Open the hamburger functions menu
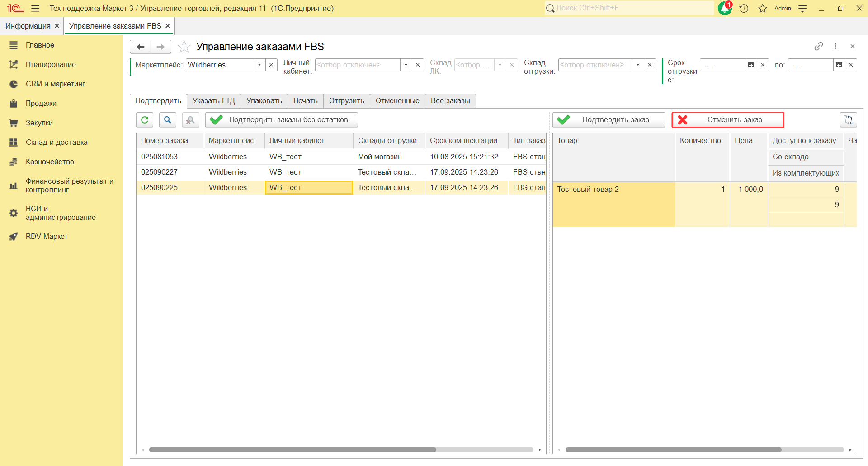The image size is (868, 466). (x=35, y=9)
